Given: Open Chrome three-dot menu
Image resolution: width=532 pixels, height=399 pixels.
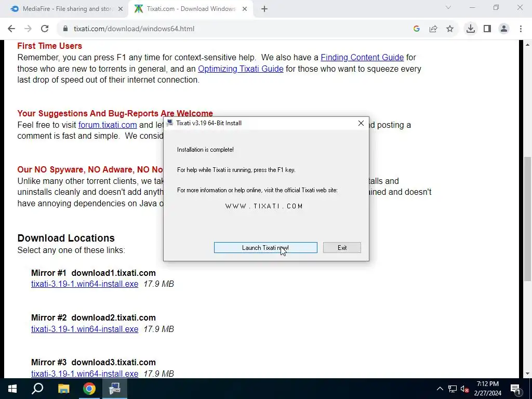Looking at the screenshot, I should [521, 29].
